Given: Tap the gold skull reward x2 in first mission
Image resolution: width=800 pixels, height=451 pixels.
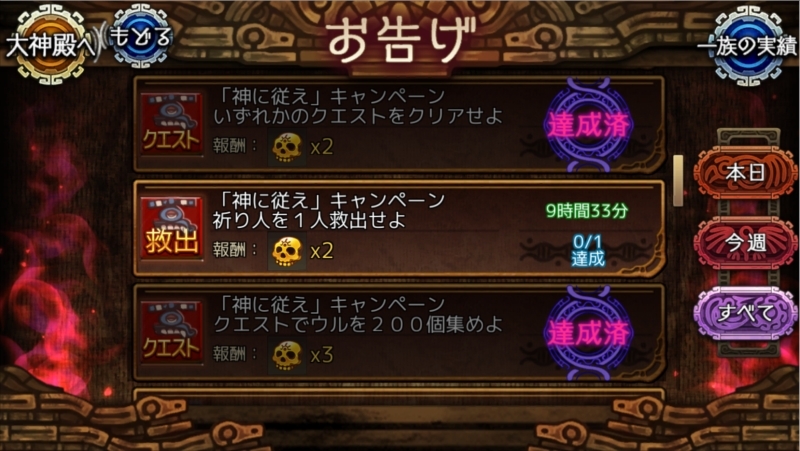Looking at the screenshot, I should point(287,147).
